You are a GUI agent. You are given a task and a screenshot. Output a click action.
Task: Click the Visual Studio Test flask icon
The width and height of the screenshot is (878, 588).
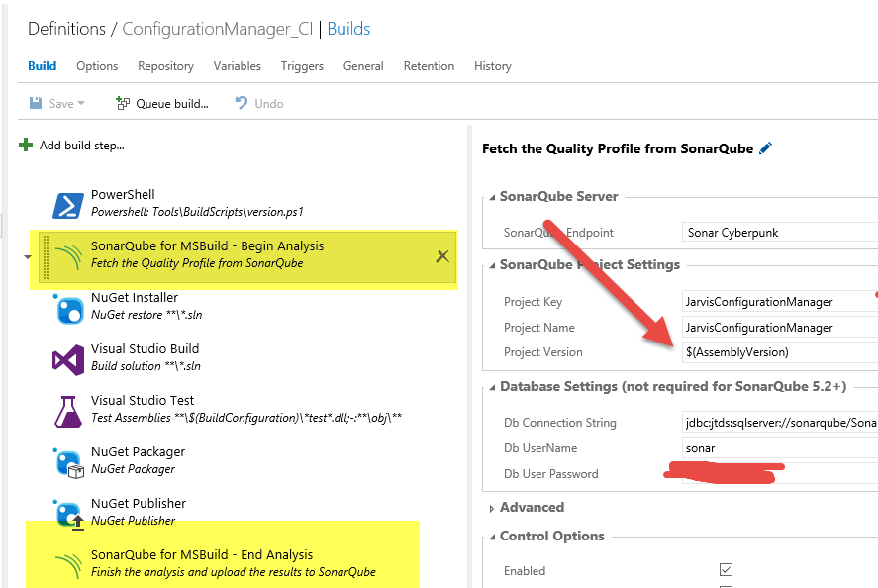68,411
